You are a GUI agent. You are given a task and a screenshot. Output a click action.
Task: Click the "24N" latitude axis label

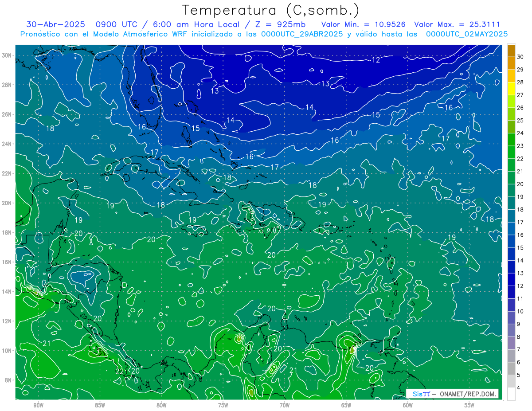tap(7, 144)
